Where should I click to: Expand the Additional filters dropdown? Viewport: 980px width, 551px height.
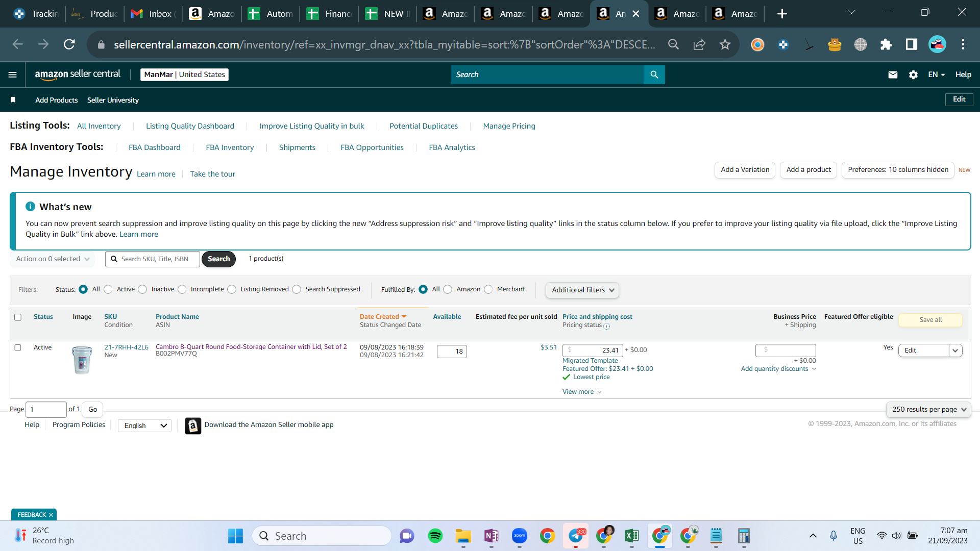click(582, 290)
